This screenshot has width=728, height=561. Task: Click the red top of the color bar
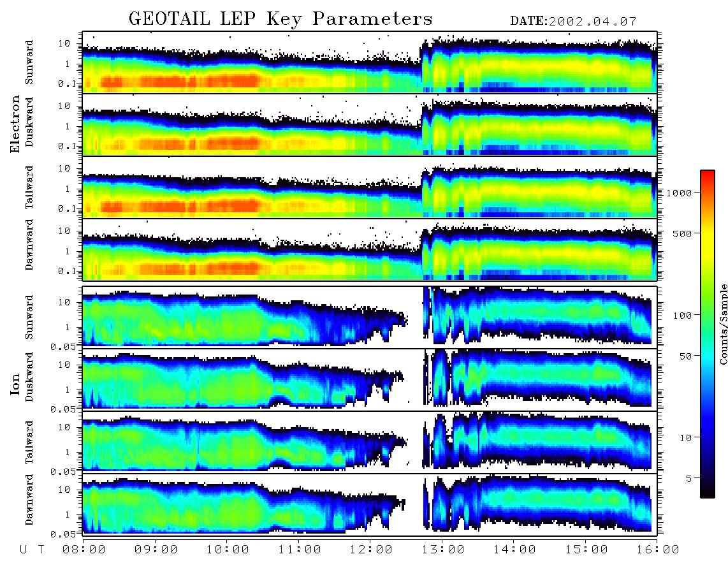pyautogui.click(x=708, y=178)
